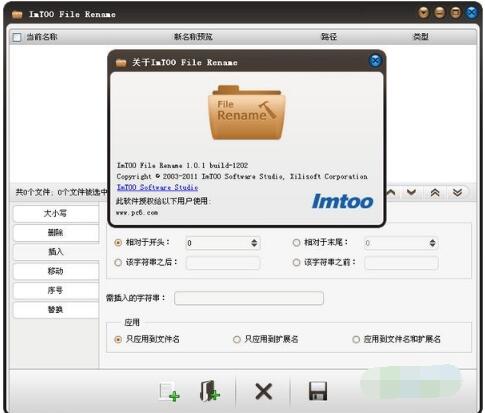485x413 pixels.
Task: Click the 新名称预览 column header
Action: tap(193, 37)
